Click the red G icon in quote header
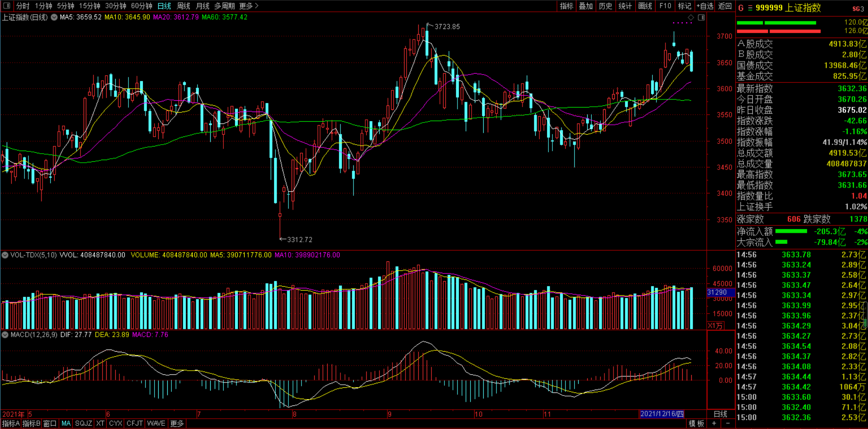Viewport: 868px width, 429px height. pyautogui.click(x=741, y=8)
